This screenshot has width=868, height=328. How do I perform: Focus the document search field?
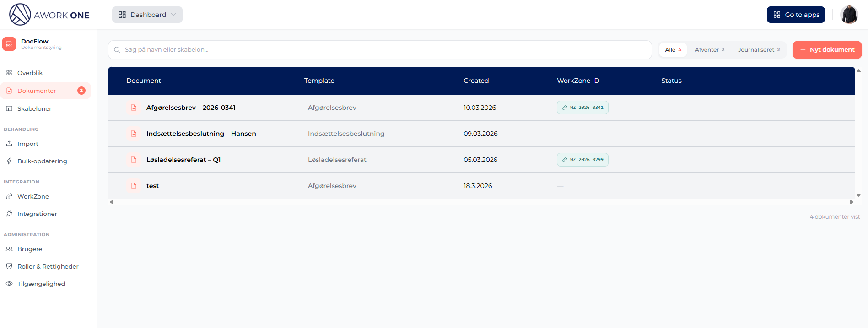(380, 50)
